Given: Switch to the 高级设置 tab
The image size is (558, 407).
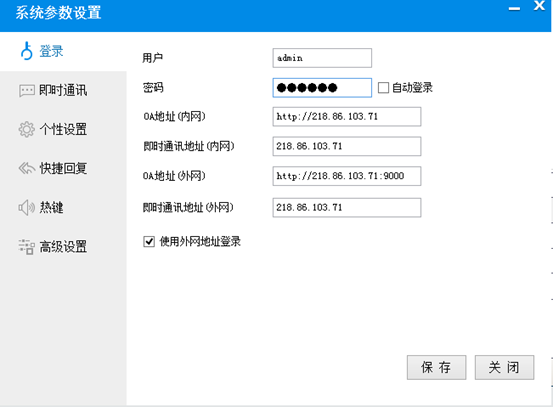Looking at the screenshot, I should point(63,247).
